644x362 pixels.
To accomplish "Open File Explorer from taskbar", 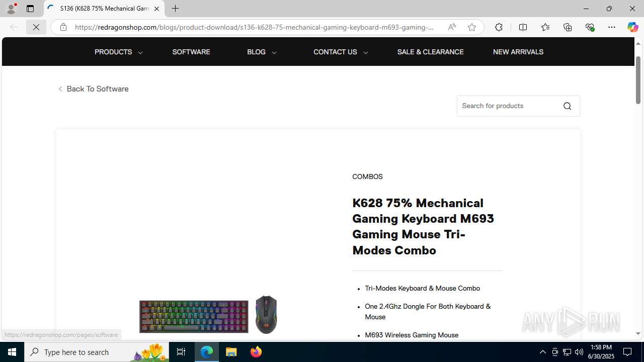I will [231, 352].
